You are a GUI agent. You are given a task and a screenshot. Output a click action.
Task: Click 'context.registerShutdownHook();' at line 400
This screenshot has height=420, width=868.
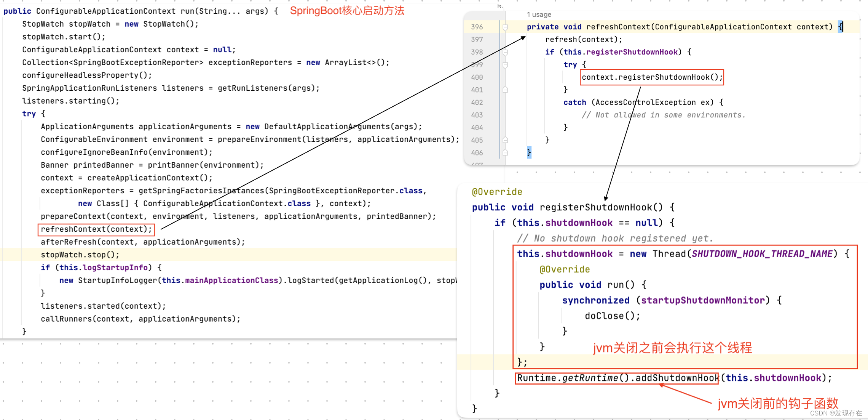652,77
